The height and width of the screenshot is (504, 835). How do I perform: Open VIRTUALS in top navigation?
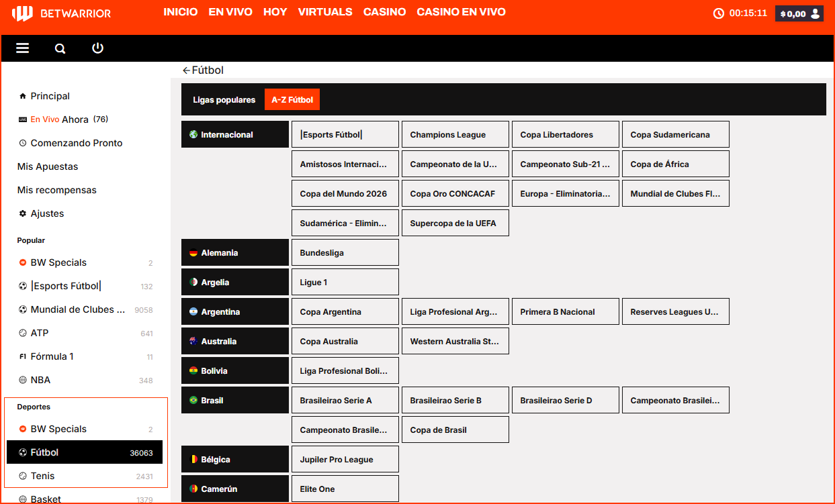click(325, 12)
